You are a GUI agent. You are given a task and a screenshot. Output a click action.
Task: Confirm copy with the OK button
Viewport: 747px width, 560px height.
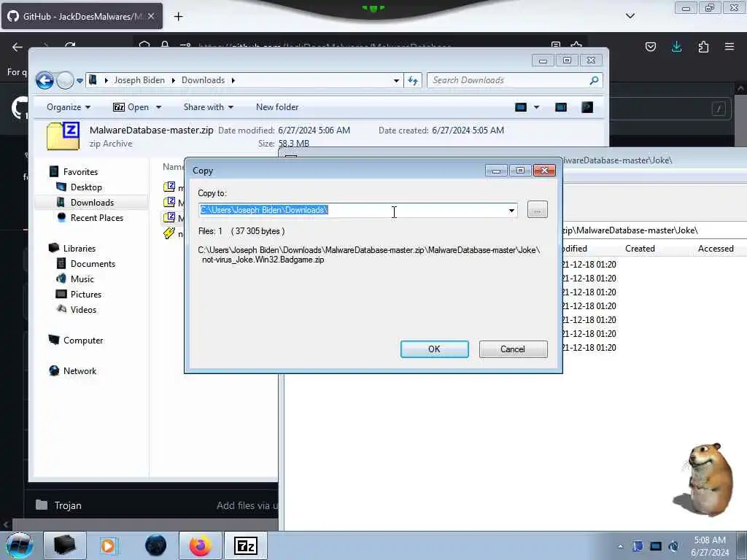coord(434,349)
